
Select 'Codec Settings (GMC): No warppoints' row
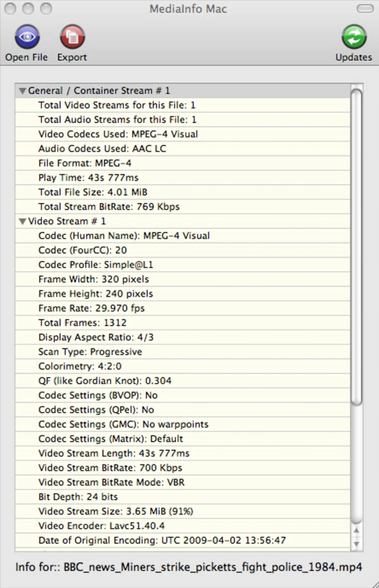pos(182,424)
